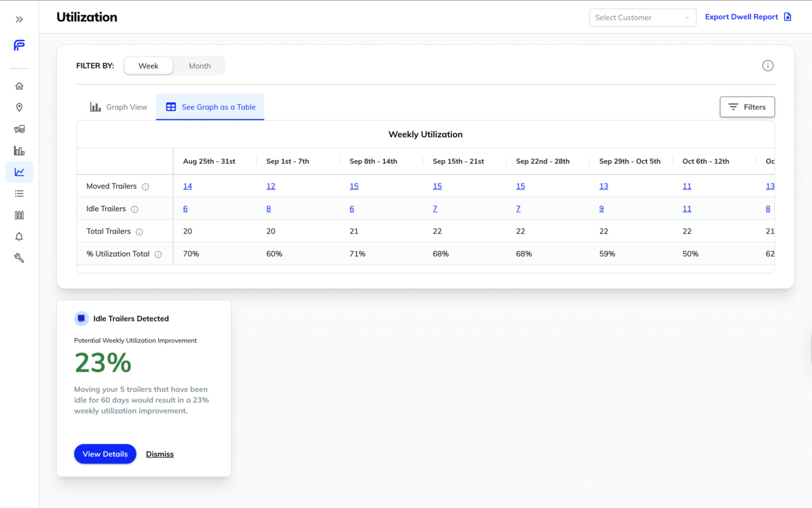Image resolution: width=812 pixels, height=508 pixels.
Task: Open the wrench settings icon in sidebar
Action: [19, 258]
